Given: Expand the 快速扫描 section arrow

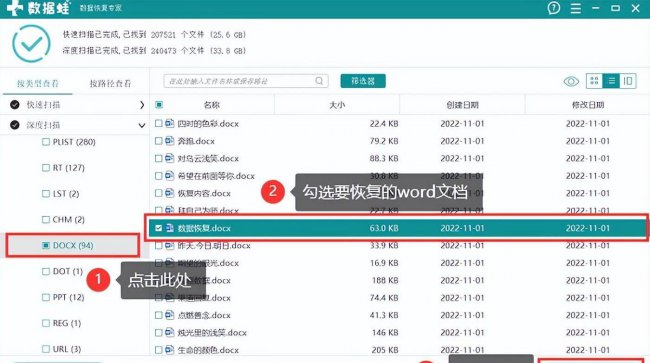Looking at the screenshot, I should point(142,105).
